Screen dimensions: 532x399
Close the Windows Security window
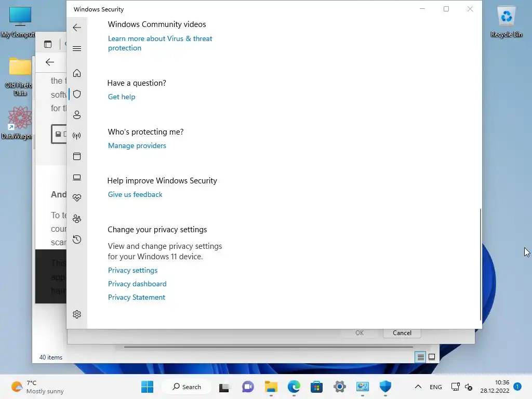pyautogui.click(x=470, y=9)
